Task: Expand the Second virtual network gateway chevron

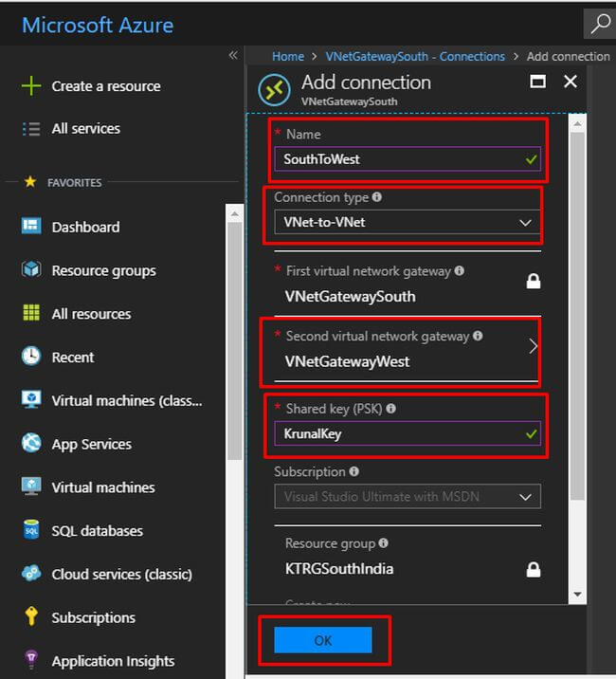Action: coord(533,346)
